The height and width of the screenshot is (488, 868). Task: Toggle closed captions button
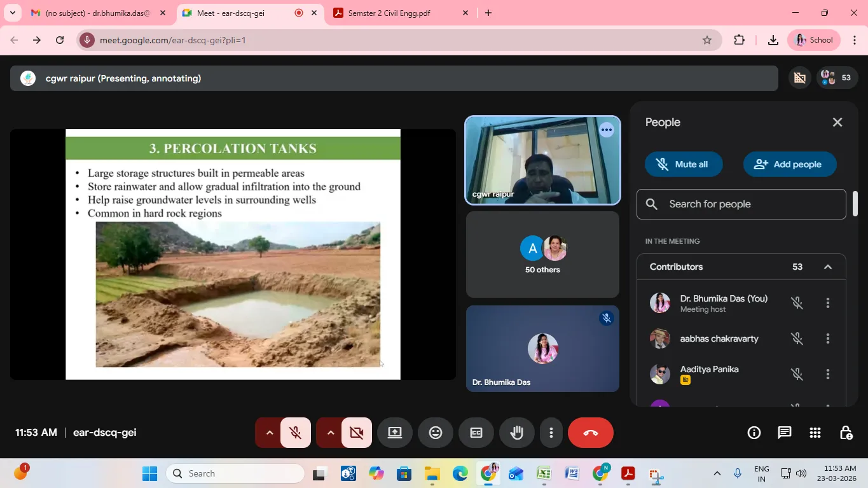tap(476, 433)
